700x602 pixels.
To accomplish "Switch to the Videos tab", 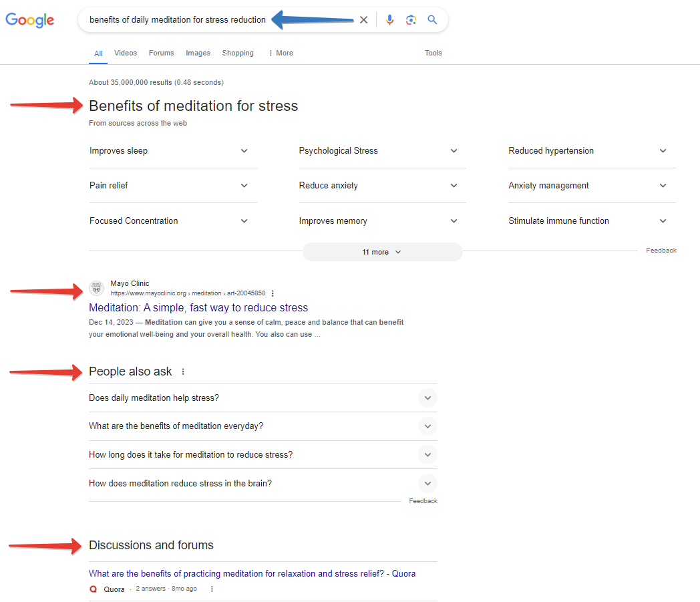I will (x=126, y=53).
